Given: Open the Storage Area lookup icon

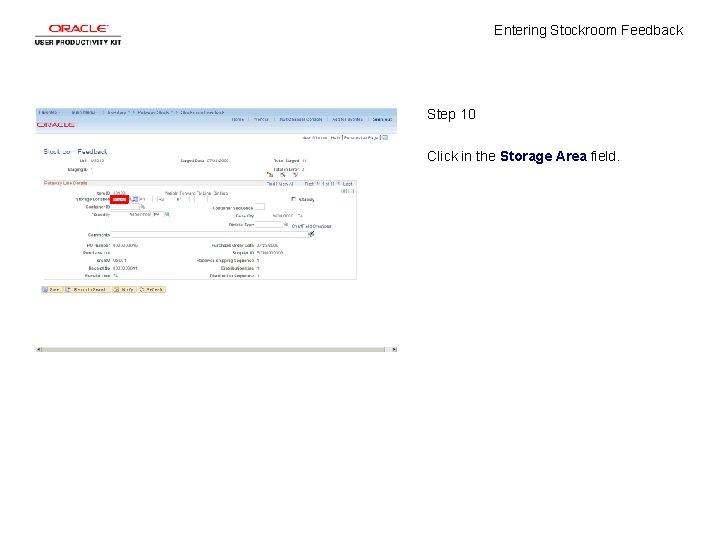Looking at the screenshot, I should coord(135,199).
